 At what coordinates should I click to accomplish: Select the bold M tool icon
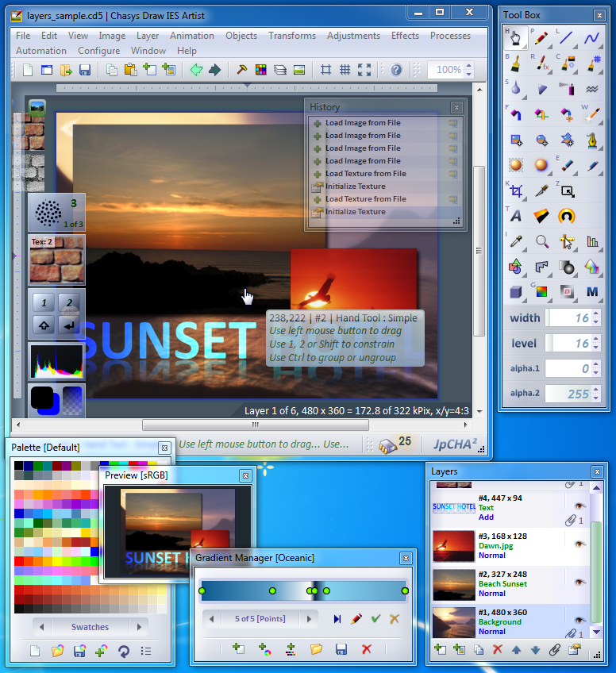(592, 292)
